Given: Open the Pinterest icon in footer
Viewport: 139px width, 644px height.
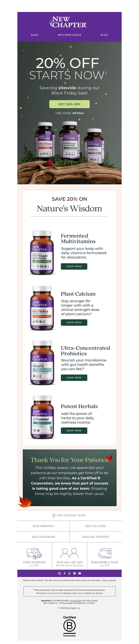Looking at the screenshot, I should (x=74, y=573).
